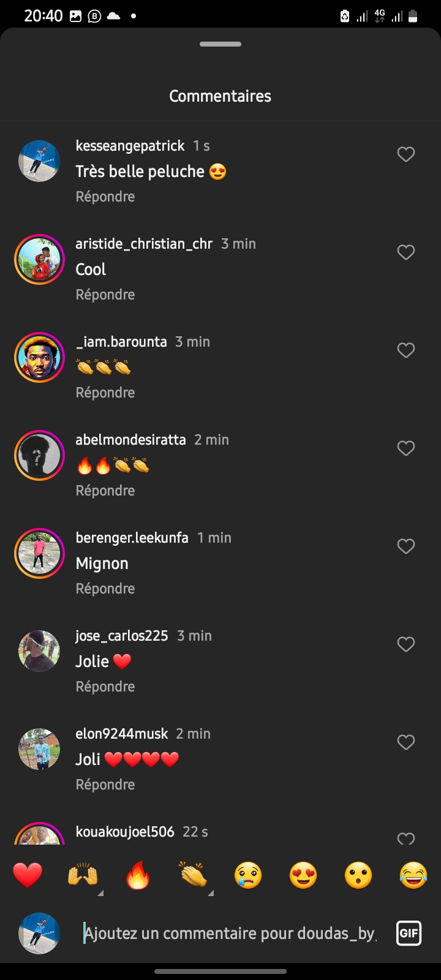Insert the laughing tears emoji
Image resolution: width=441 pixels, height=980 pixels.
[413, 875]
